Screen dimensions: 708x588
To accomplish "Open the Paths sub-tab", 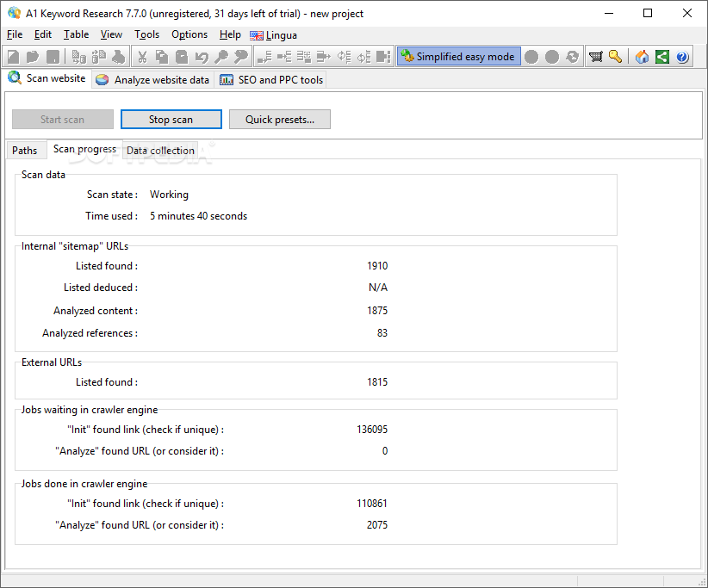I will click(25, 151).
